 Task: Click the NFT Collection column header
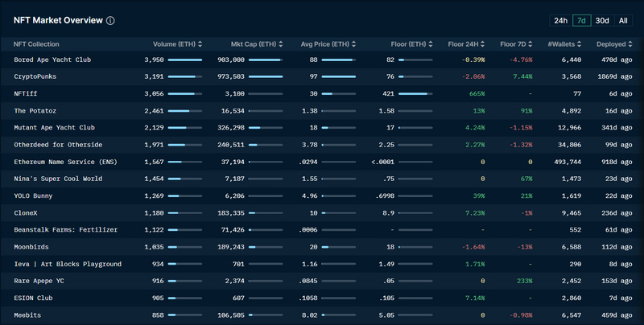click(36, 44)
